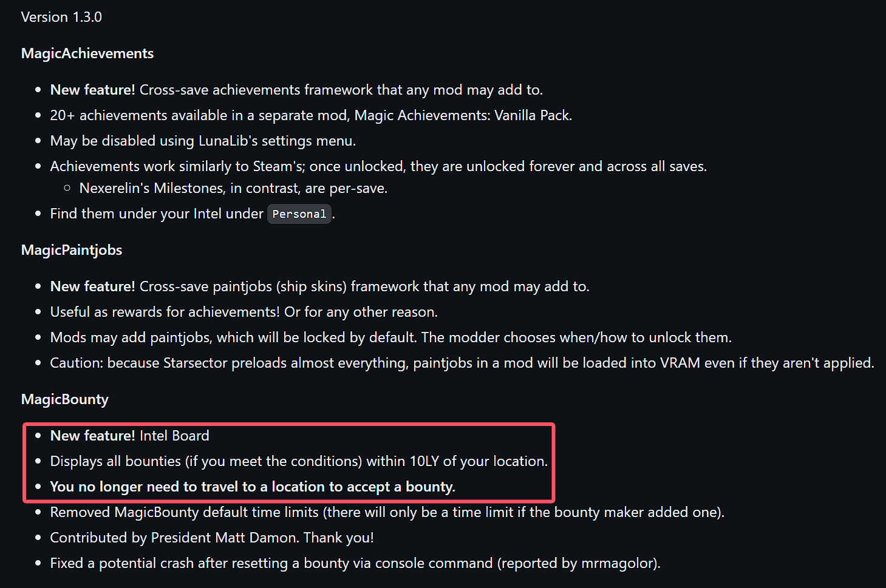Click the line comparing achievements to Steam's

coord(378,166)
